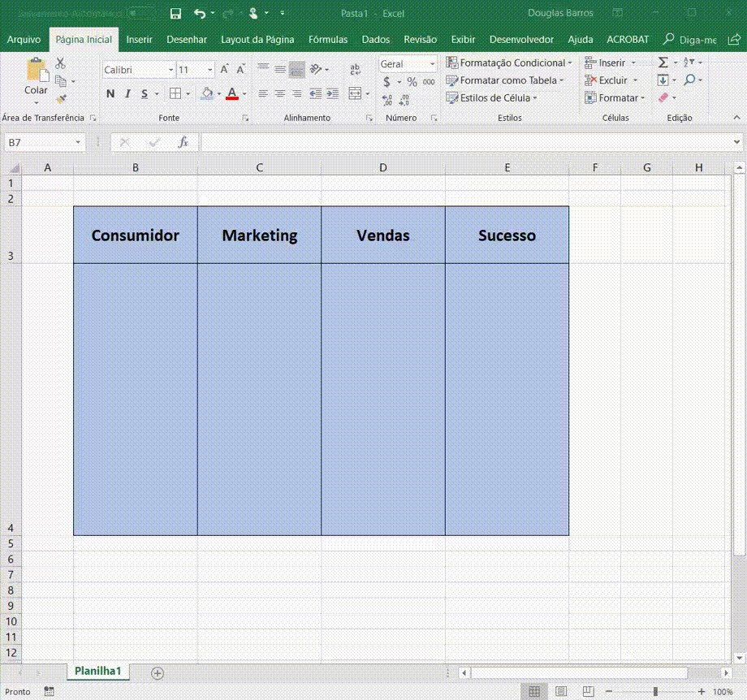Toggle touch/mouse mode in quick access toolbar
Screen dimensions: 747x700
pos(253,13)
